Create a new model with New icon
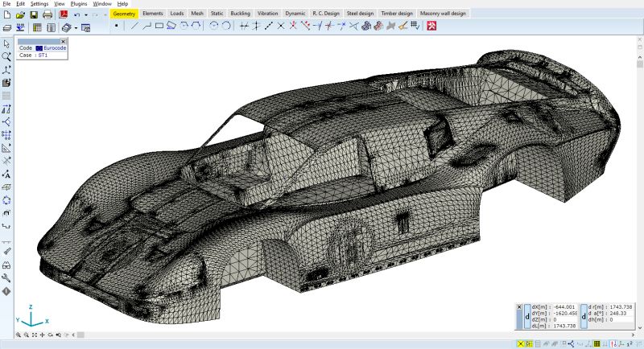The height and width of the screenshot is (349, 644). click(7, 14)
